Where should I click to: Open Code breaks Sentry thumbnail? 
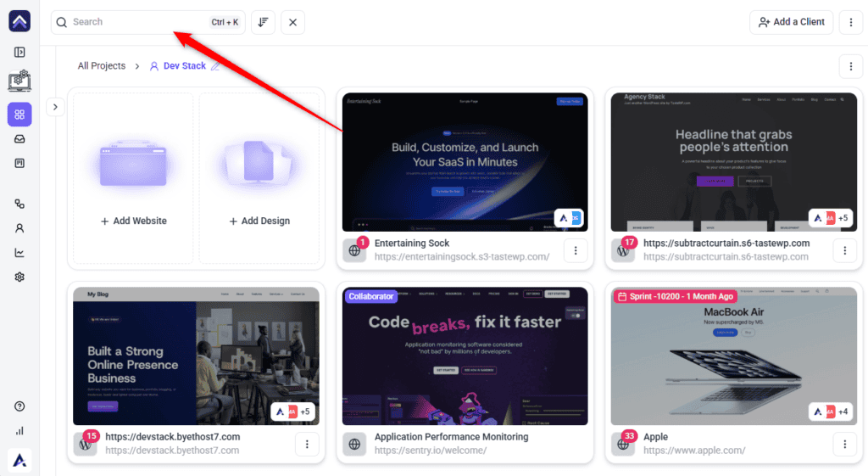point(465,356)
